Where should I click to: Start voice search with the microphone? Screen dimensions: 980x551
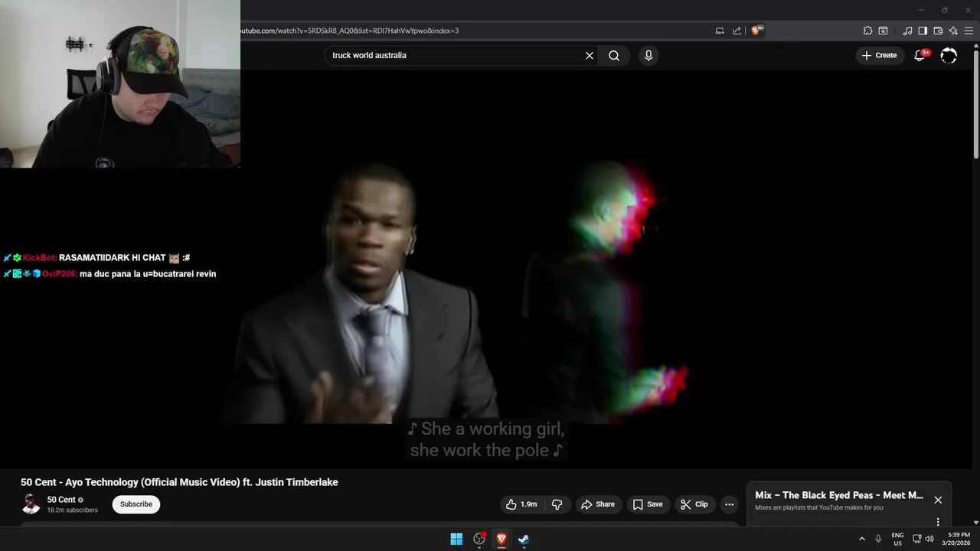648,55
